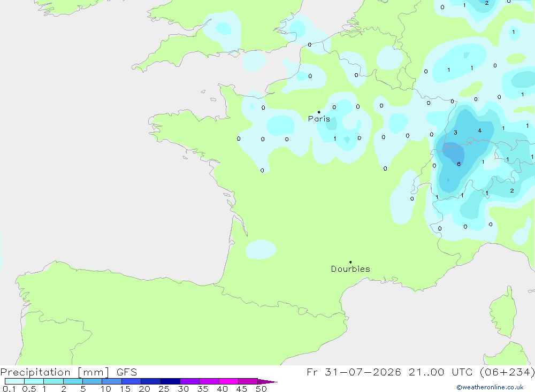Click the Precipitation [mm] GFS title

pos(68,372)
